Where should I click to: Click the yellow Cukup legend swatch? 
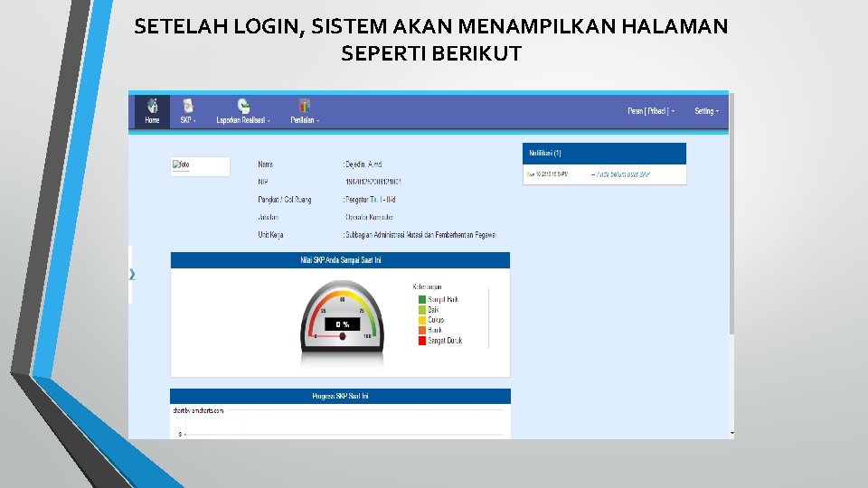pos(422,320)
